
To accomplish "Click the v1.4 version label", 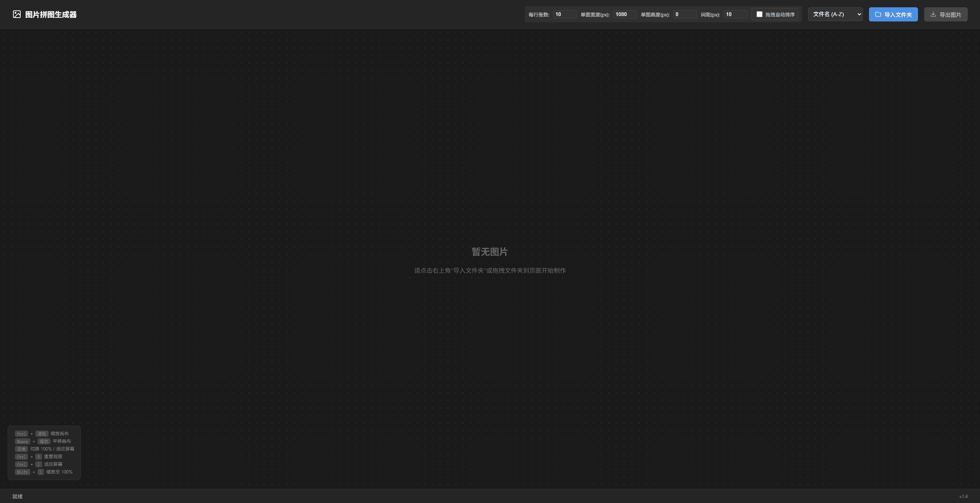I will [x=963, y=496].
